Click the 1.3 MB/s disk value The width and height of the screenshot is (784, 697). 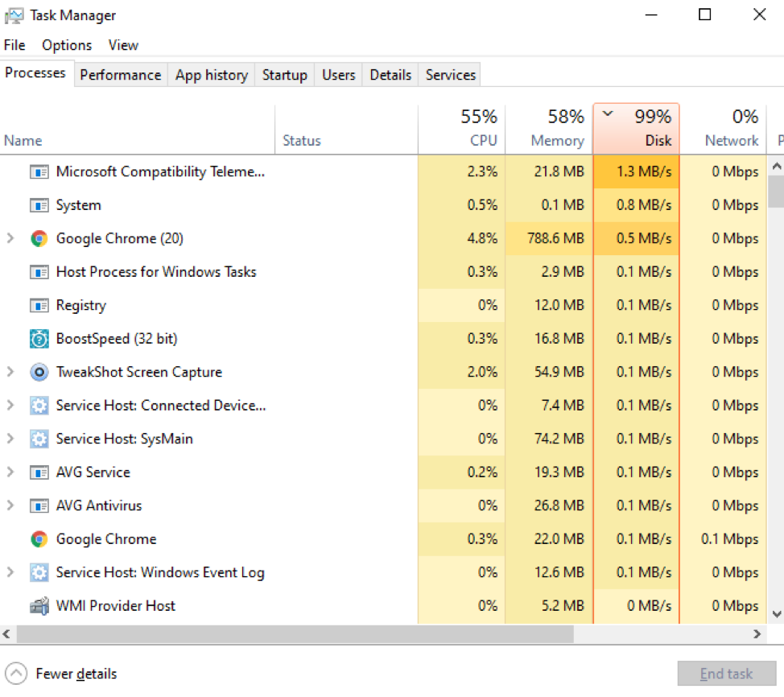[644, 172]
